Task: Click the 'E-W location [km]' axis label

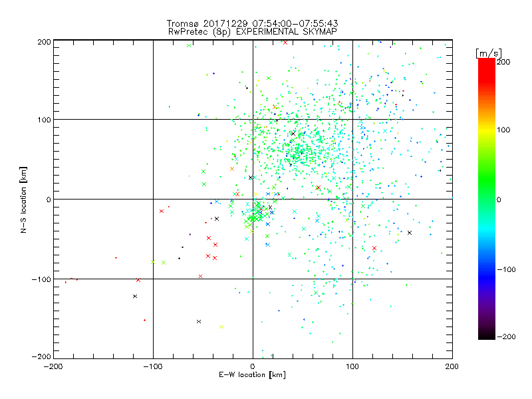Action: tap(252, 374)
